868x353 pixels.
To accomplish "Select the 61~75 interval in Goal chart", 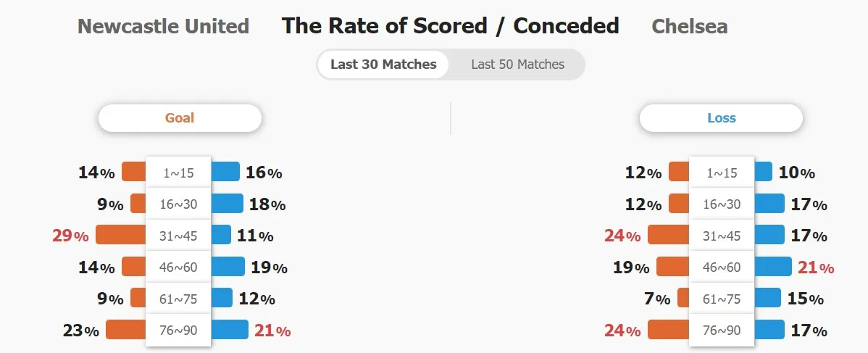I will point(178,299).
